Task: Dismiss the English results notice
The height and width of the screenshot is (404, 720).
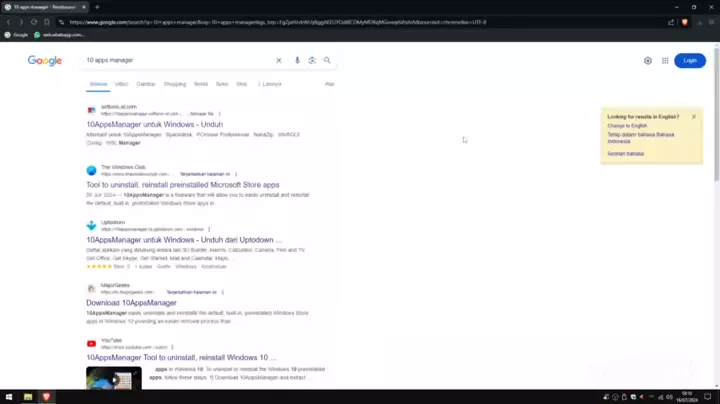Action: pos(694,117)
